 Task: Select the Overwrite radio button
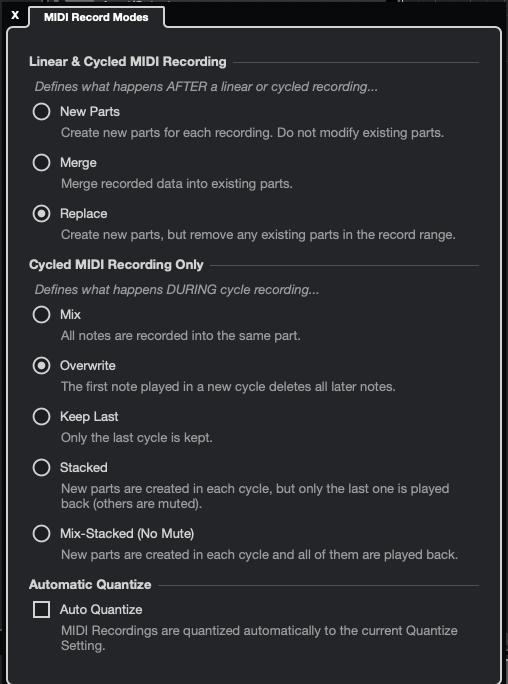(x=41, y=366)
